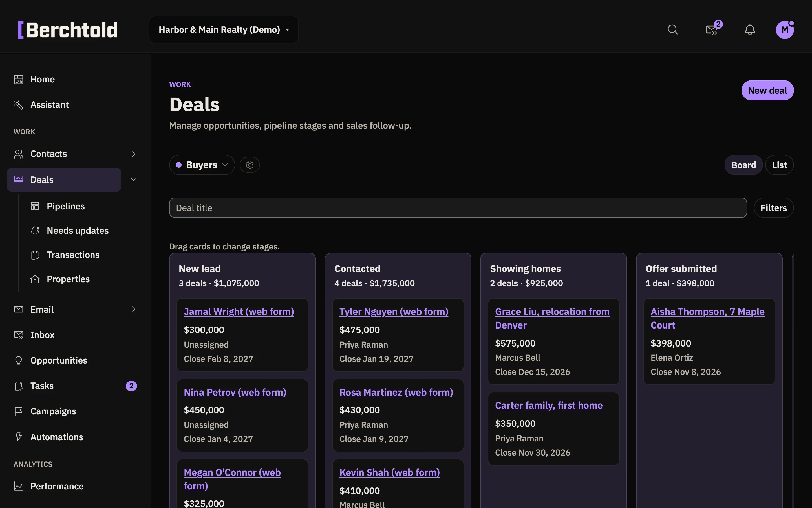Open the search icon in header
Image resolution: width=812 pixels, height=508 pixels.
(673, 30)
